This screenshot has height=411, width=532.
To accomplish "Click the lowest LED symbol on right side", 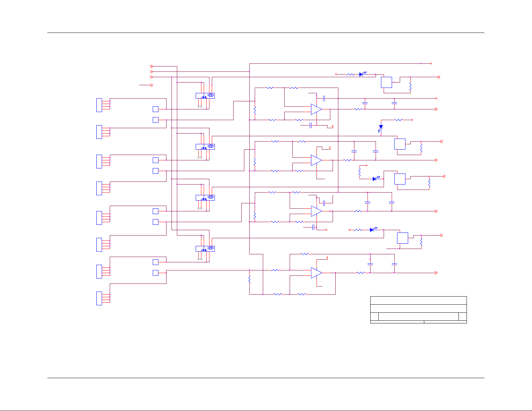I will [373, 229].
